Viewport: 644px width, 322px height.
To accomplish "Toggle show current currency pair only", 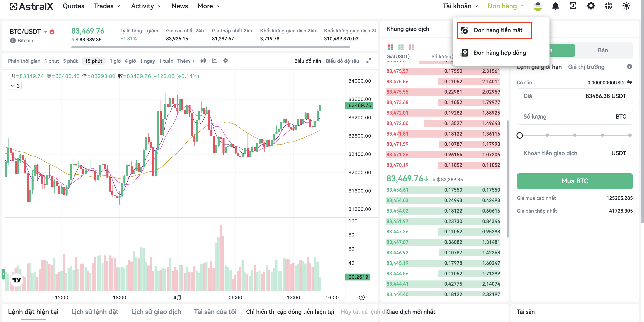I will 240,312.
